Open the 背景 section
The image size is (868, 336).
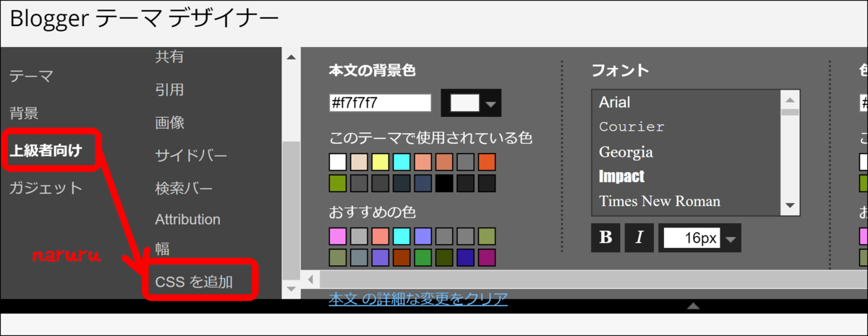click(x=24, y=113)
